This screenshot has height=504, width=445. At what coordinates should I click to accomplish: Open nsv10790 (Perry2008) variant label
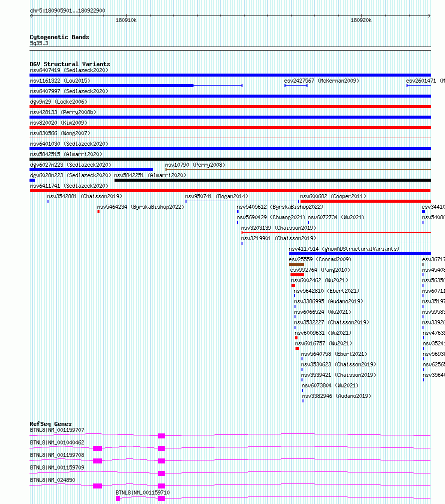[195, 165]
